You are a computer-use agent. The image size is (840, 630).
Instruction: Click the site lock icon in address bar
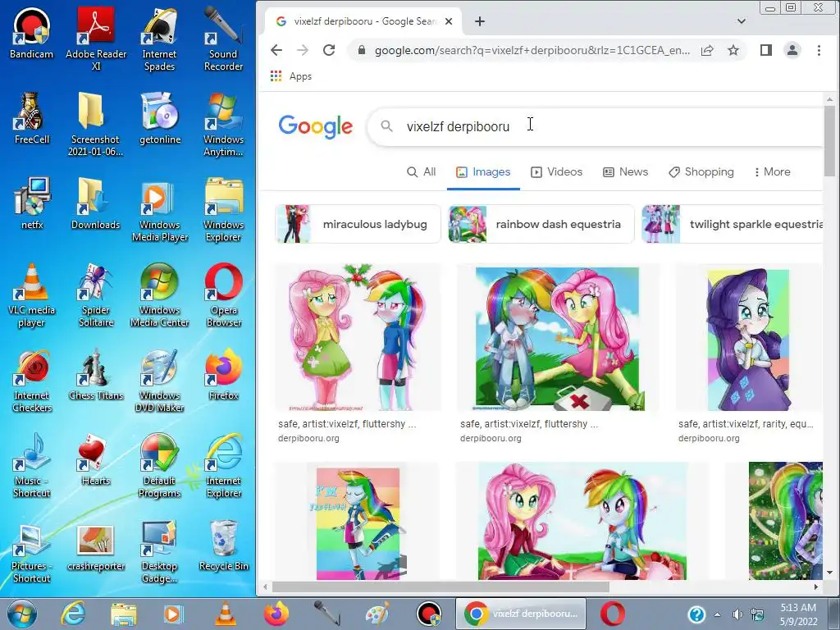click(x=362, y=50)
